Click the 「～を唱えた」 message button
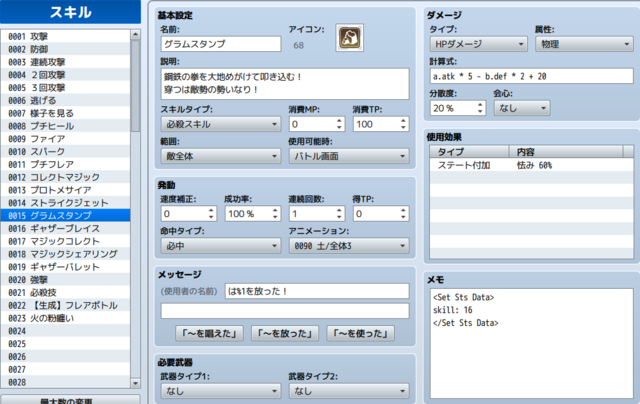 point(209,333)
